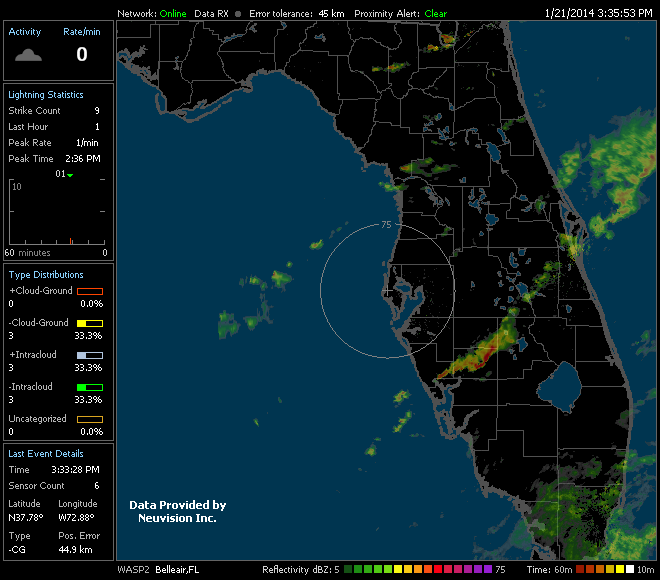Image resolution: width=660 pixels, height=580 pixels.
Task: Click the Proximity Alert Clear status
Action: pos(436,14)
